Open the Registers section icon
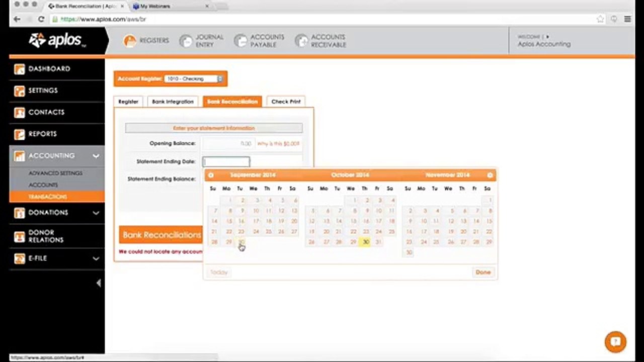This screenshot has width=644, height=362. coord(130,41)
